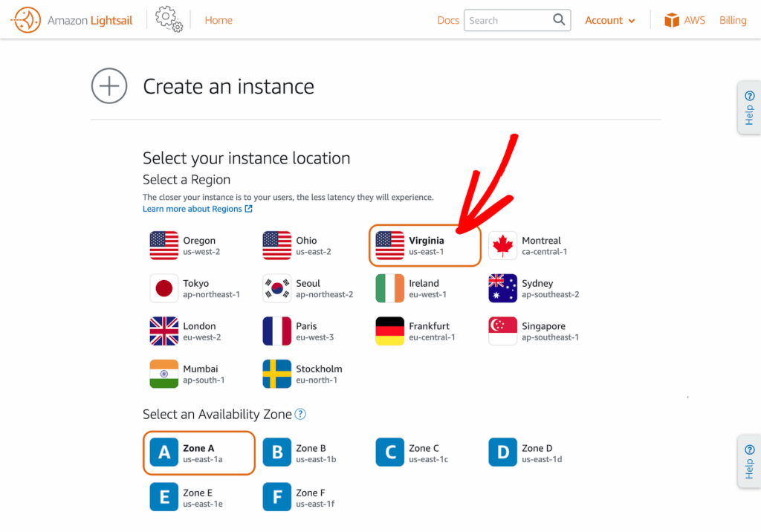Choose Zone F us-east-1f
This screenshot has height=532, width=761.
[x=299, y=497]
